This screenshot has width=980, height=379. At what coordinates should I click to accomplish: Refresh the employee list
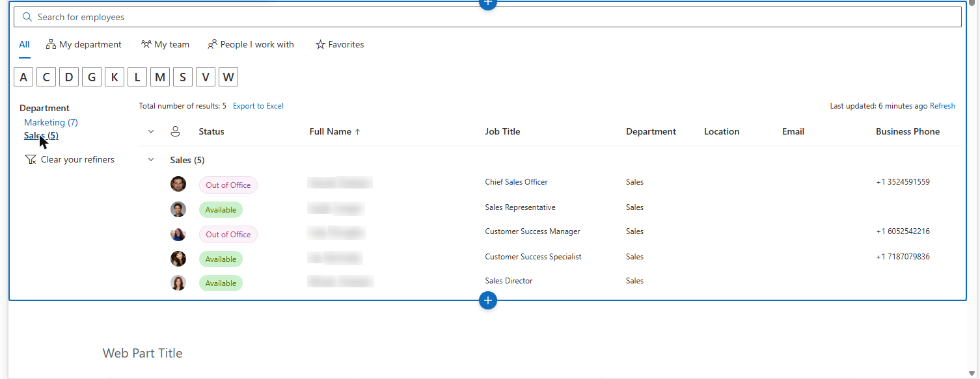[942, 106]
